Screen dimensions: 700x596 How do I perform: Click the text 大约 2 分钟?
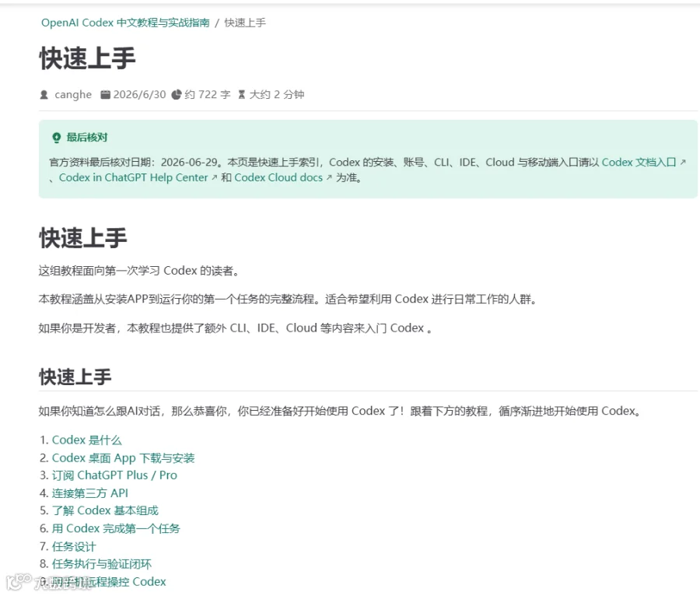click(x=277, y=95)
